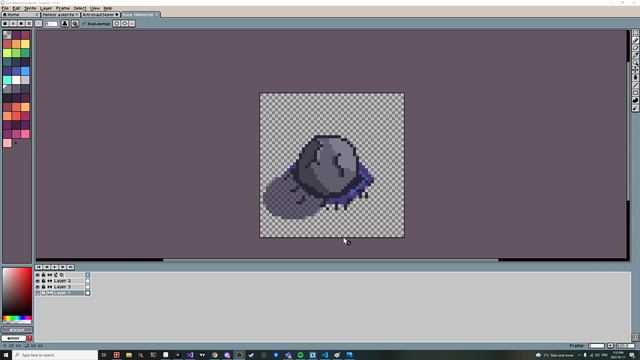Open the zoom level dropdown at bottom right
This screenshot has height=360, width=640.
click(625, 346)
